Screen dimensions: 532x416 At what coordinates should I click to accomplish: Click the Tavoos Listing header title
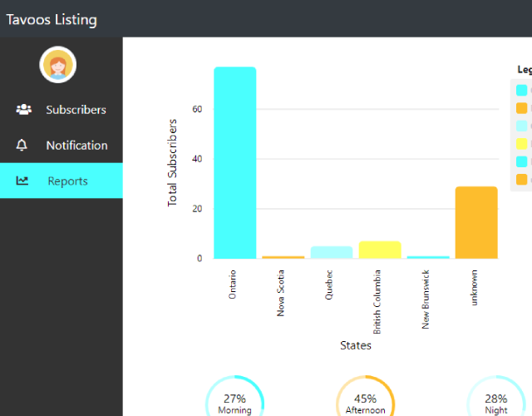[52, 19]
